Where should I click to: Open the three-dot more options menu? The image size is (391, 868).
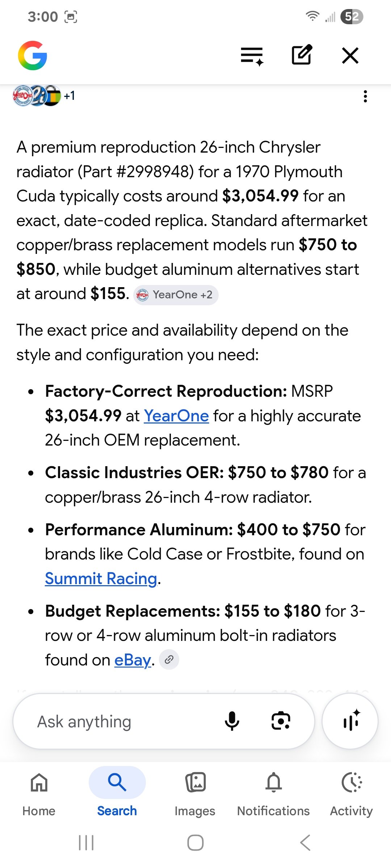pos(365,96)
